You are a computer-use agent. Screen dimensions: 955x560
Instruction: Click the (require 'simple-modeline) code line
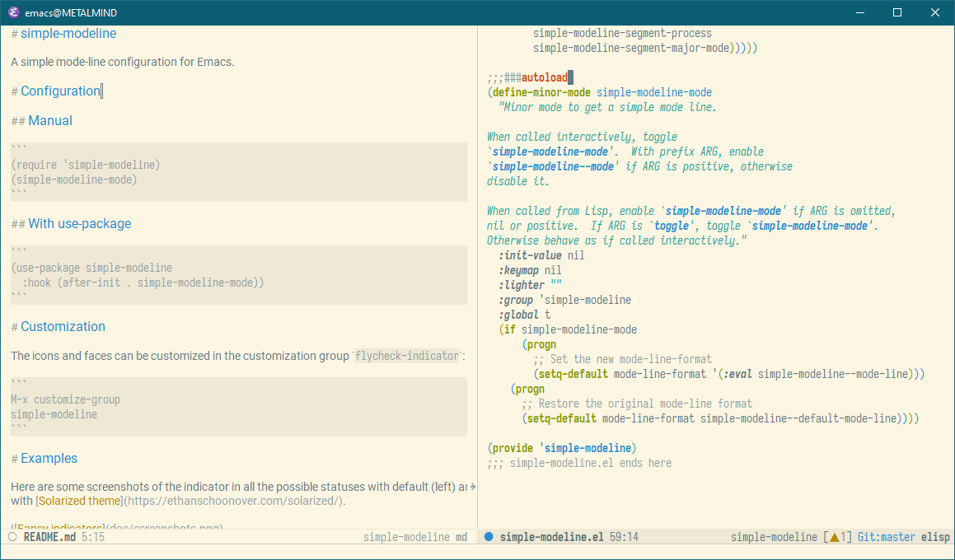[86, 165]
